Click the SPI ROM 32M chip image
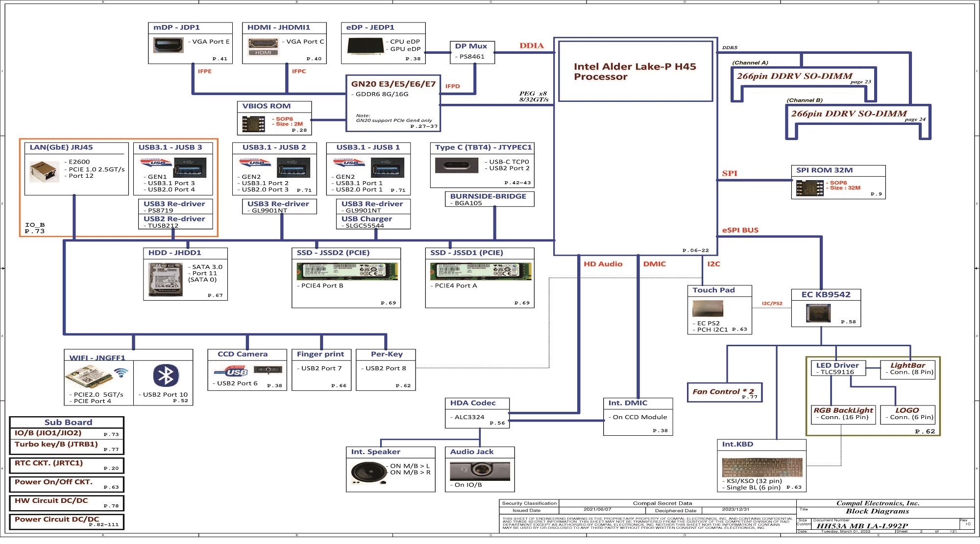This screenshot has width=980, height=544. coord(809,188)
